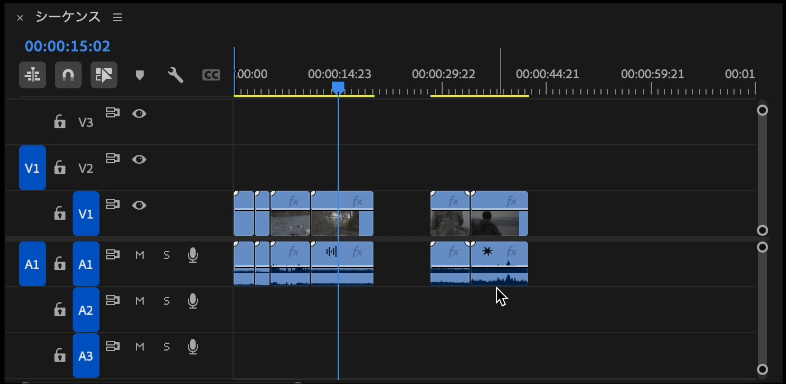
Task: Select water scene video clip on V1
Action: coord(290,214)
